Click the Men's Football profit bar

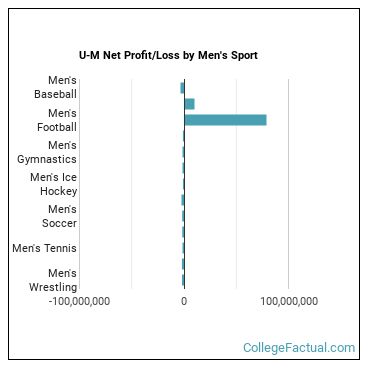tap(225, 120)
